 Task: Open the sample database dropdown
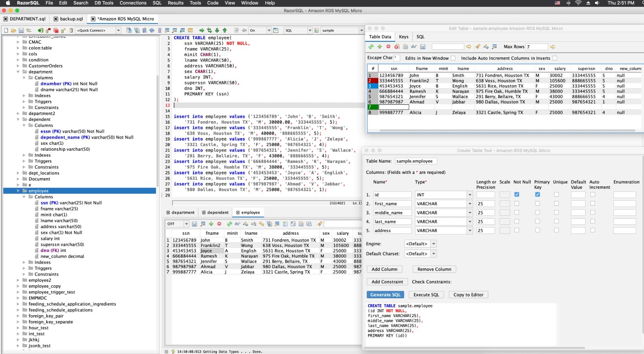point(361,30)
